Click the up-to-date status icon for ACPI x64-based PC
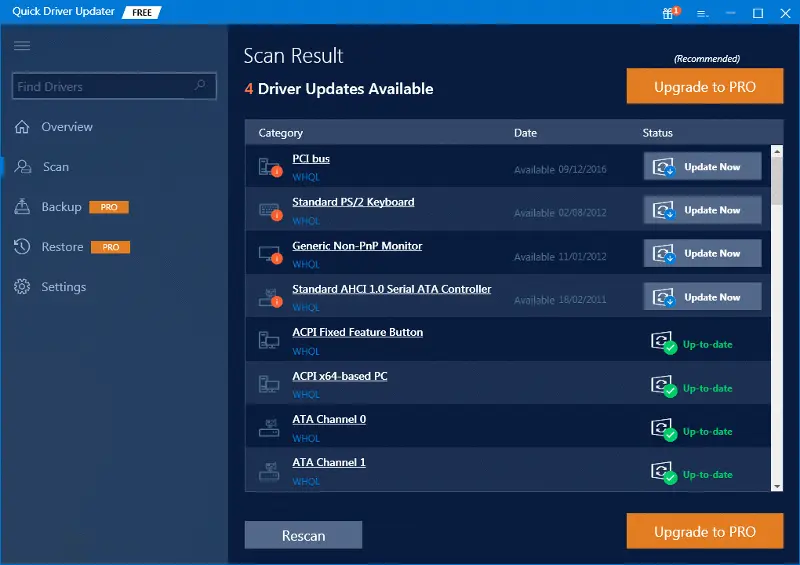800x565 pixels. [x=664, y=386]
